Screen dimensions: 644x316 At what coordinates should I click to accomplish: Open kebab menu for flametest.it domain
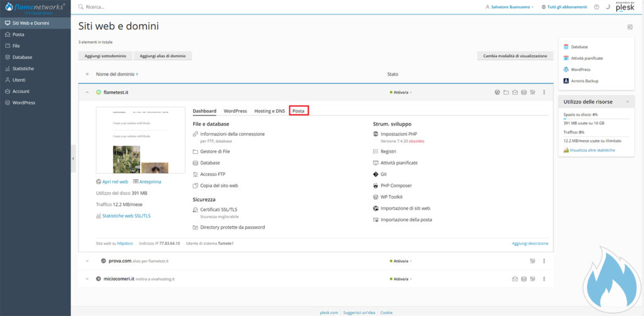tap(544, 92)
